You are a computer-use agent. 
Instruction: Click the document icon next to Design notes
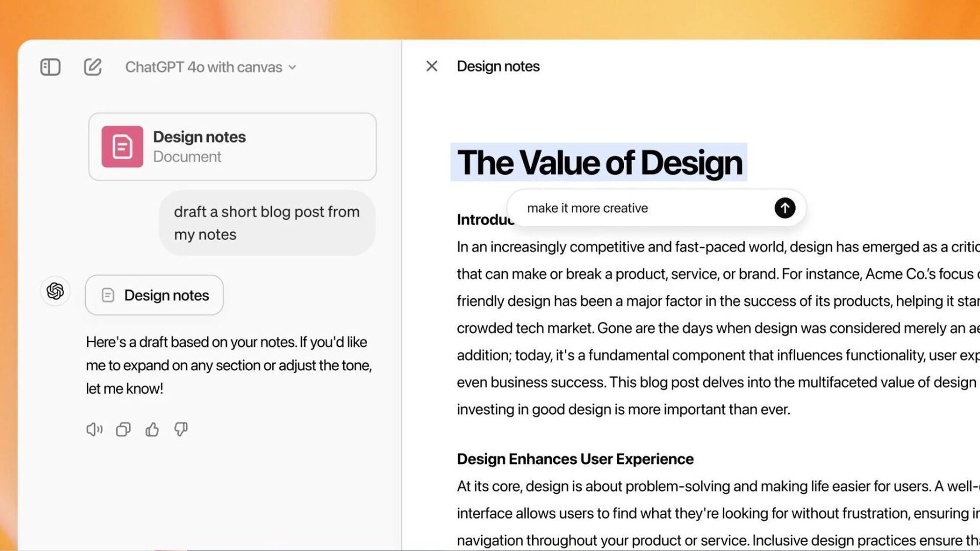108,295
